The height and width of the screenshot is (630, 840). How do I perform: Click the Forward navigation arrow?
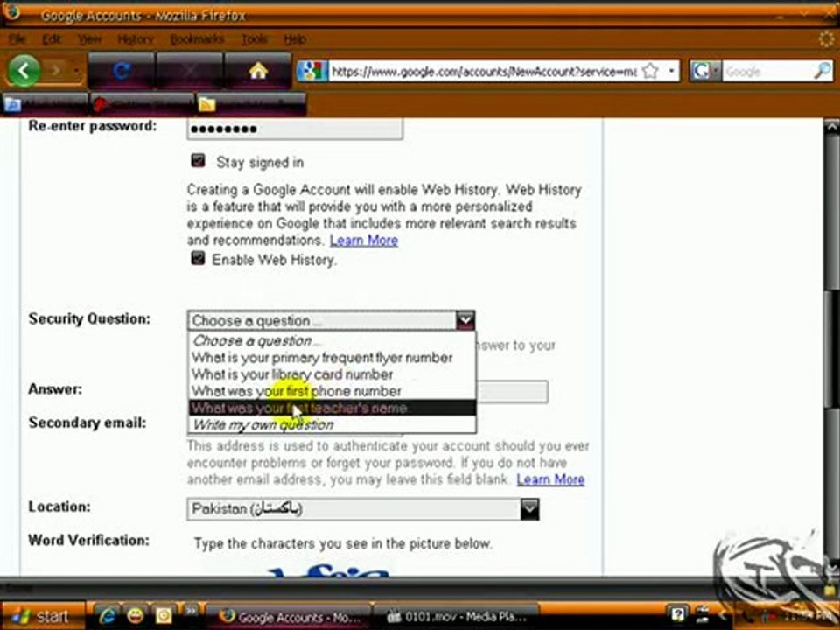coord(56,70)
